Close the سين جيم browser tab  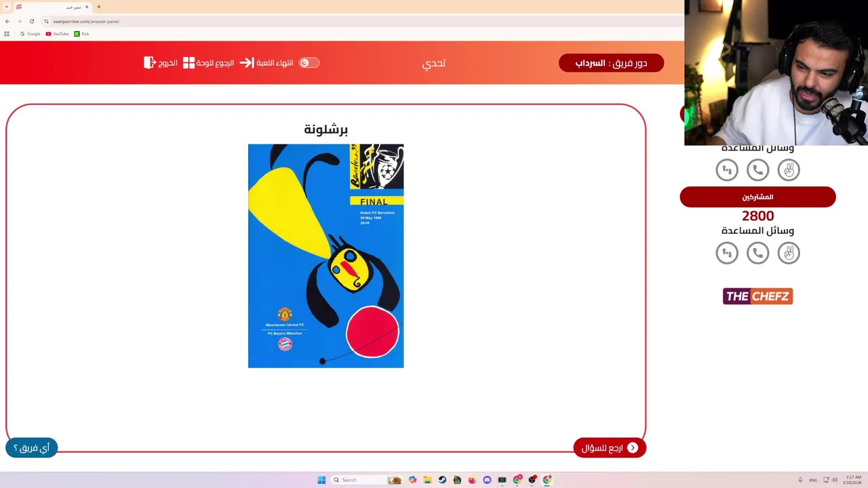click(x=87, y=7)
